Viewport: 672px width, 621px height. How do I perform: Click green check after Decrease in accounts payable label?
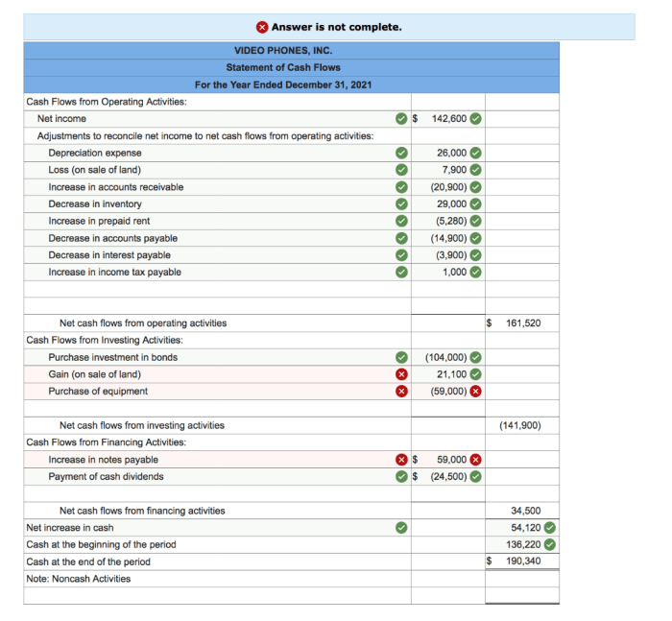(x=401, y=238)
